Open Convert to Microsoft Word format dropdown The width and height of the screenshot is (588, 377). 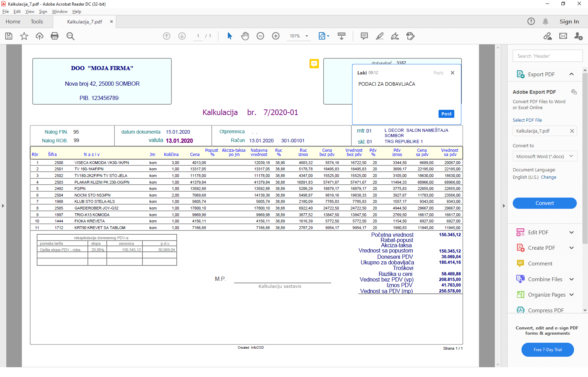pos(545,156)
